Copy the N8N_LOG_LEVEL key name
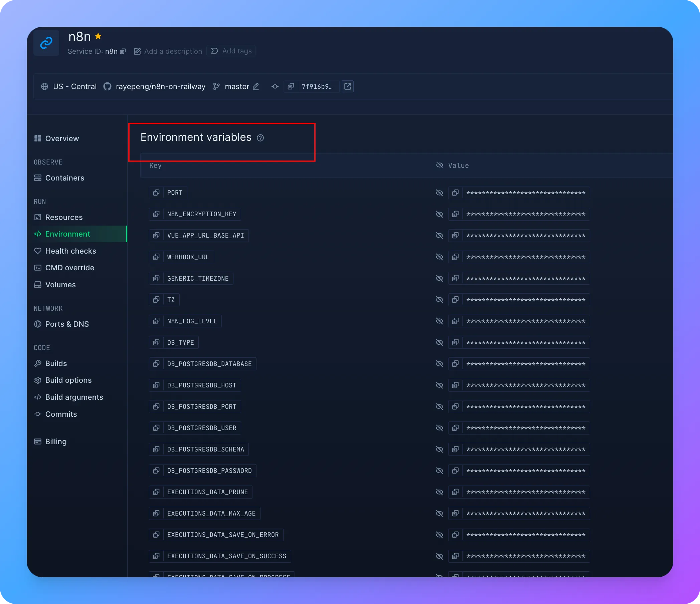 (156, 321)
